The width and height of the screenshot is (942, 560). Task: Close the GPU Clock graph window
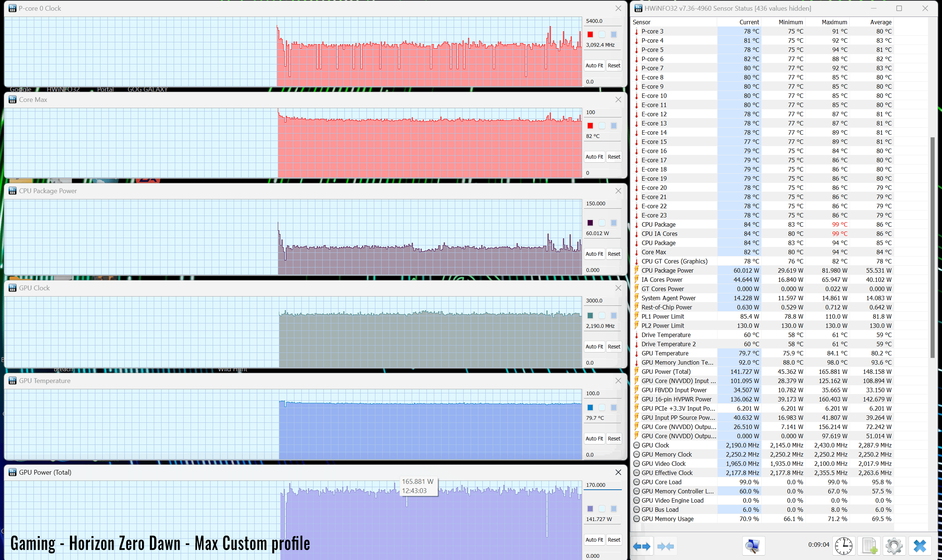(x=618, y=288)
